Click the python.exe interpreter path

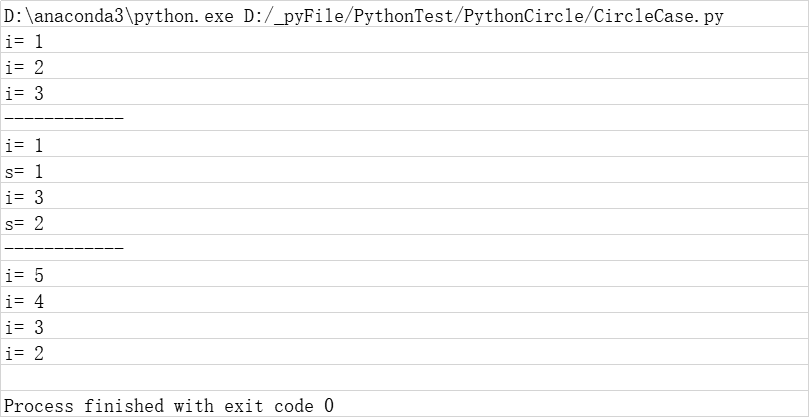118,16
